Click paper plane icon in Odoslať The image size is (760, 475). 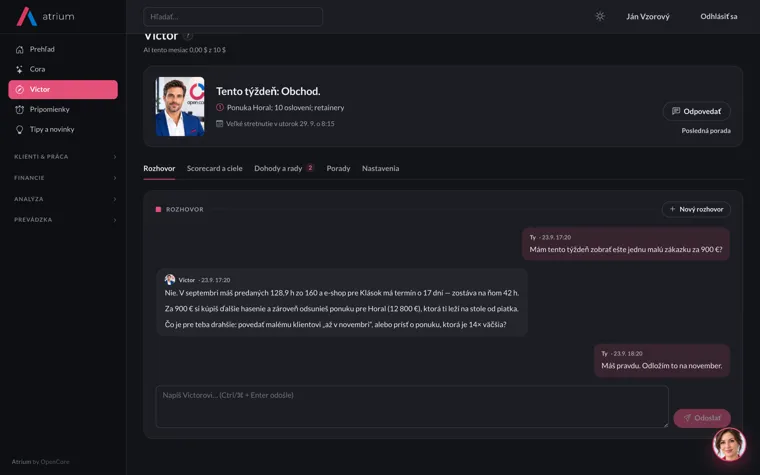click(x=687, y=418)
